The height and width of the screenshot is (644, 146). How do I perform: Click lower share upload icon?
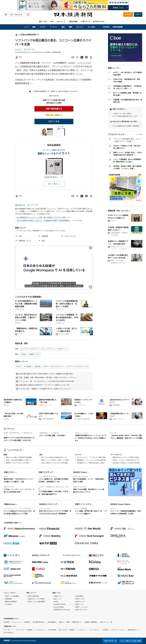click(x=91, y=196)
